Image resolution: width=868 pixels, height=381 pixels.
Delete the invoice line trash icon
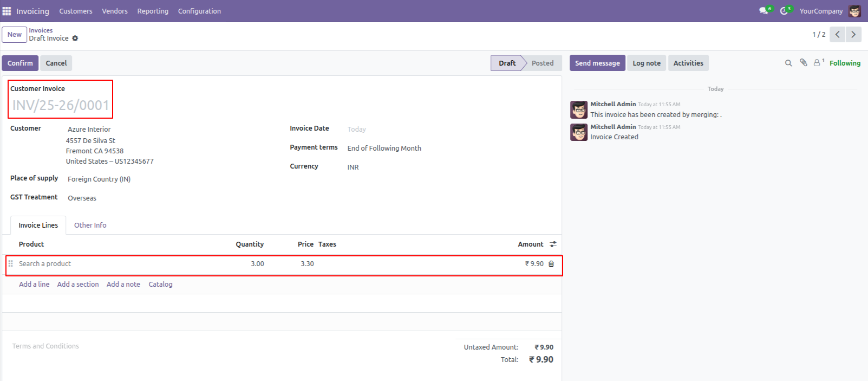tap(551, 264)
